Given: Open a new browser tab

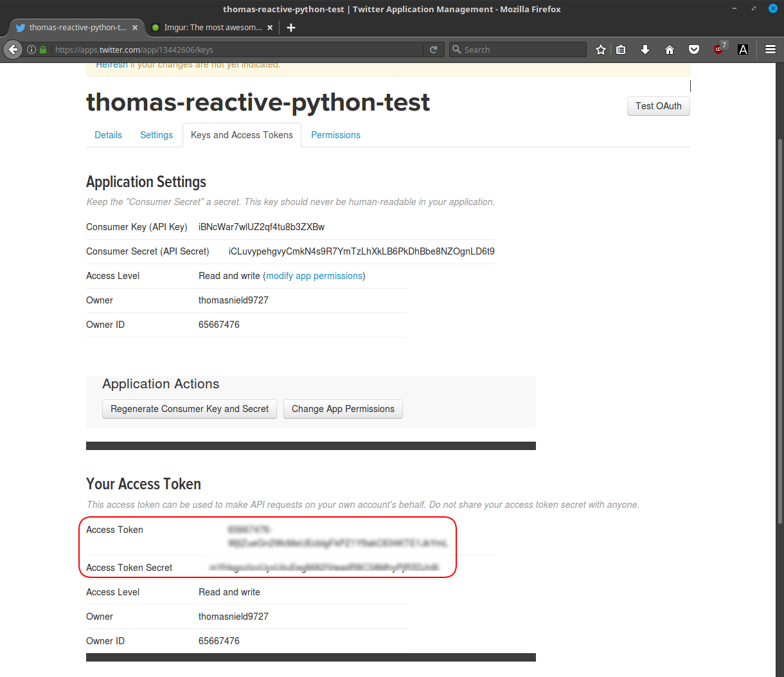Looking at the screenshot, I should (291, 28).
